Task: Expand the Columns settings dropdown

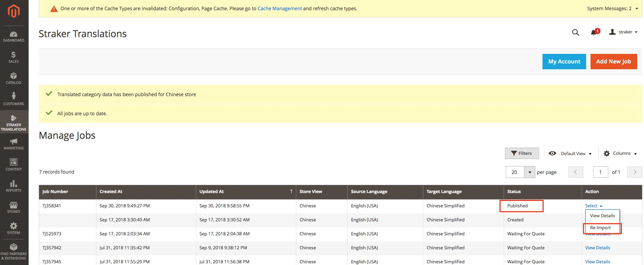Action: click(620, 153)
